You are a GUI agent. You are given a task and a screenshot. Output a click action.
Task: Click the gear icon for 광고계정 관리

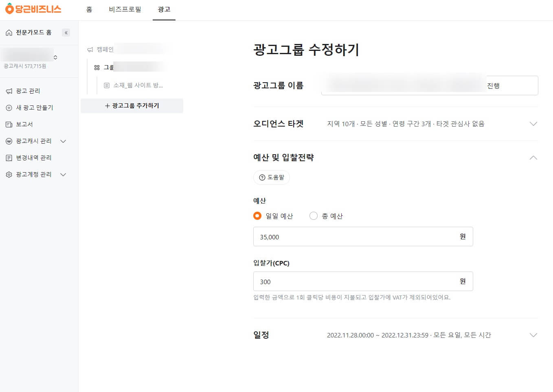tap(9, 175)
